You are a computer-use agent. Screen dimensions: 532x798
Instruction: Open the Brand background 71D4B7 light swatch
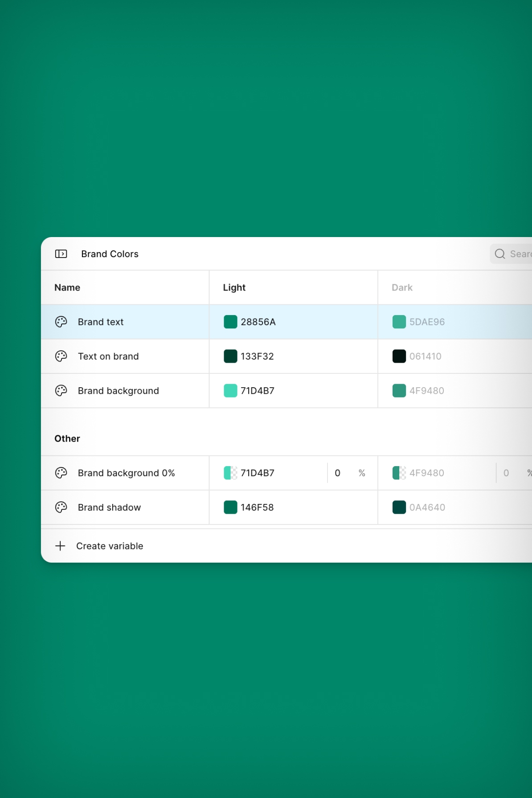(230, 391)
